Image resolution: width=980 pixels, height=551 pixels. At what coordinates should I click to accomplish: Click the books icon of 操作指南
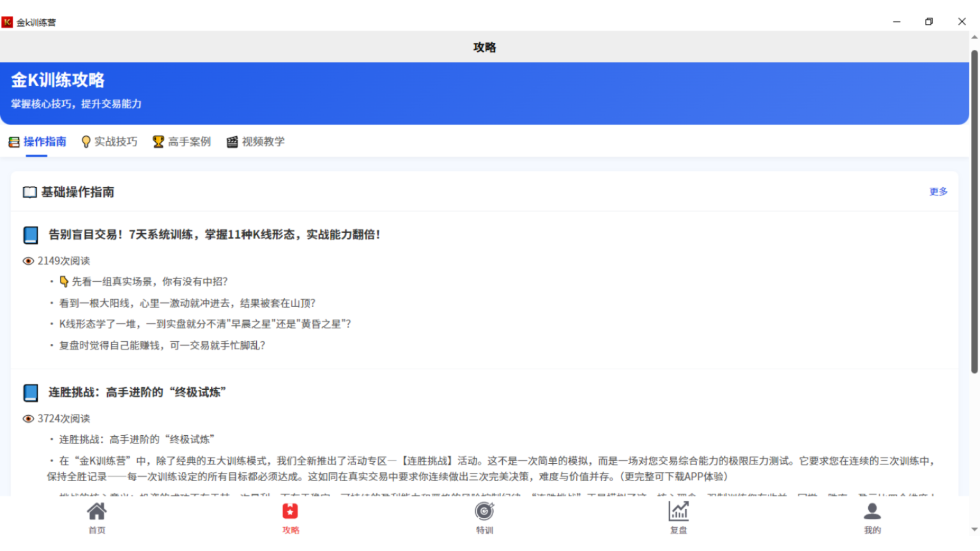[14, 142]
